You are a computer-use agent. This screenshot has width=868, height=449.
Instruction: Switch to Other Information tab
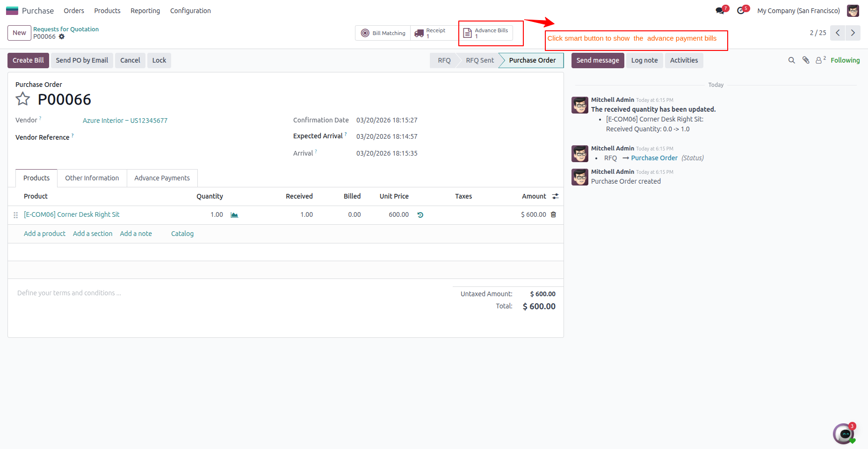pos(92,178)
